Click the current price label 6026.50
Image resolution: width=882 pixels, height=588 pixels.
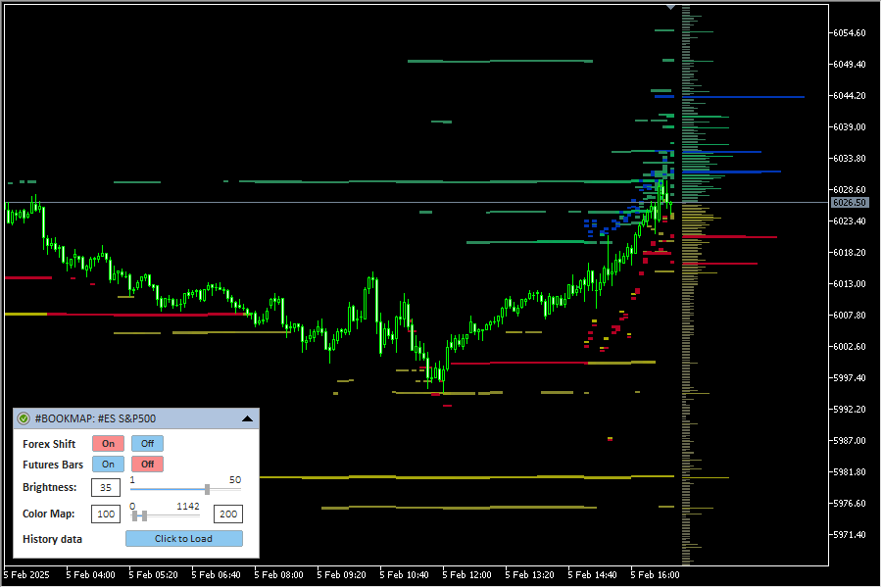(x=849, y=202)
